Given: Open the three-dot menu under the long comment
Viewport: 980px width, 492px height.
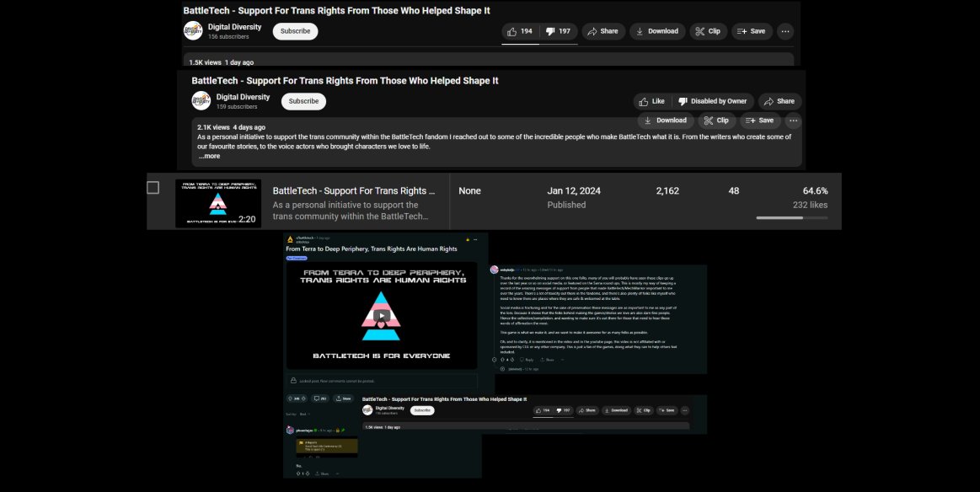Looking at the screenshot, I should pos(562,360).
